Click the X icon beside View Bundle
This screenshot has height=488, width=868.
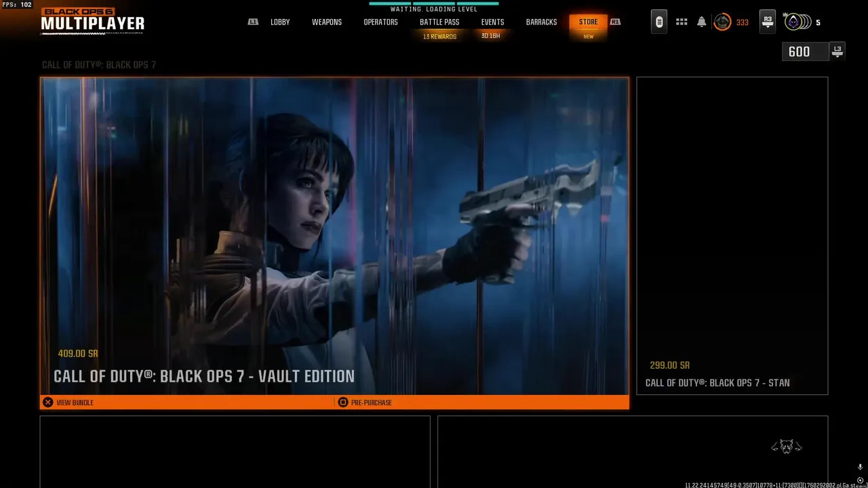click(47, 403)
